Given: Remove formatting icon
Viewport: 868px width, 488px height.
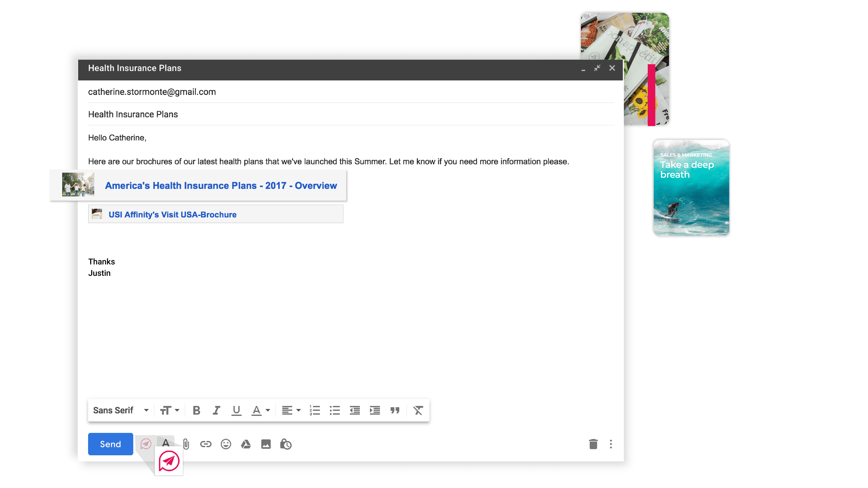Looking at the screenshot, I should click(418, 410).
